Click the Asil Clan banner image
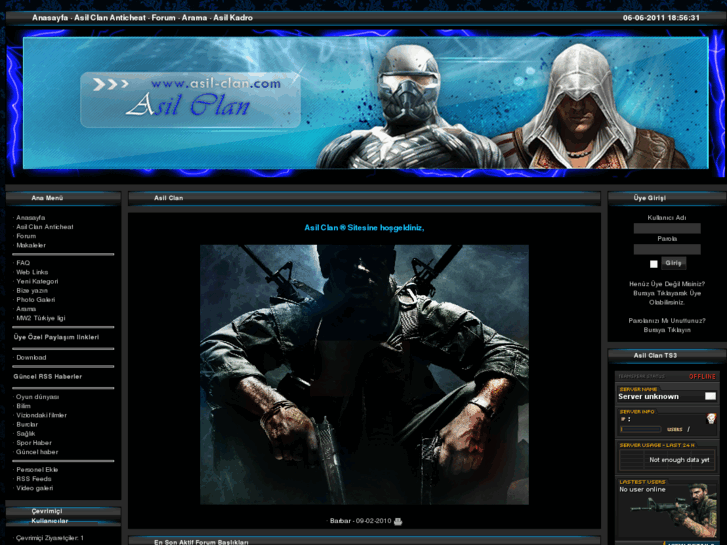The width and height of the screenshot is (727, 545). 365,103
